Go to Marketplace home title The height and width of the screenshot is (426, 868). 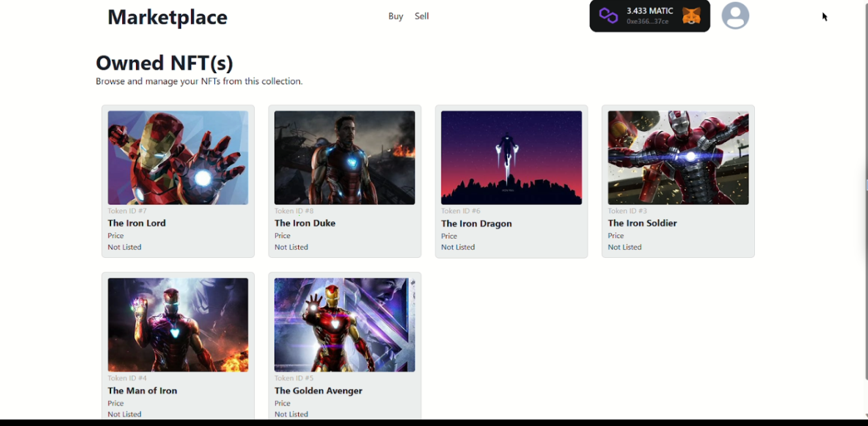[167, 17]
